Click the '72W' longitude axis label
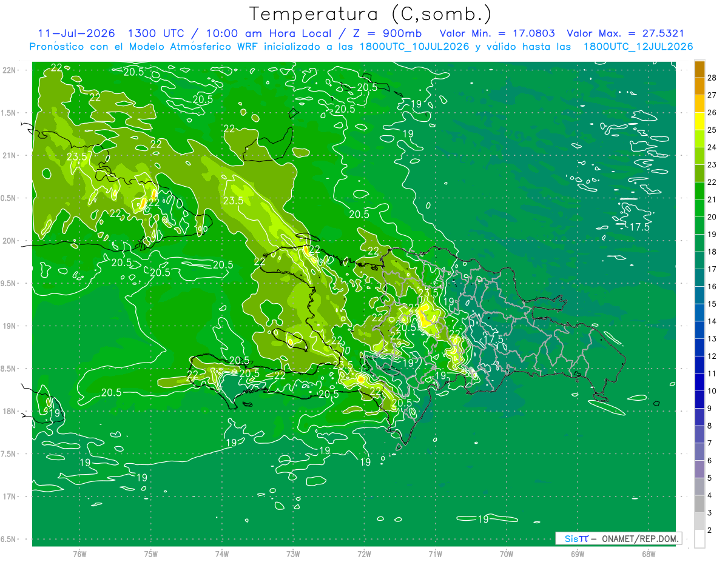 pyautogui.click(x=364, y=554)
